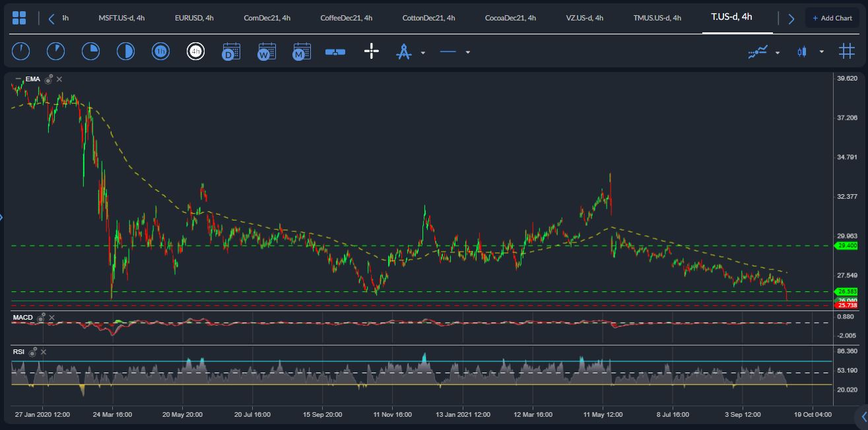868x430 pixels.
Task: Activate the crosshair cursor tool
Action: tap(372, 52)
